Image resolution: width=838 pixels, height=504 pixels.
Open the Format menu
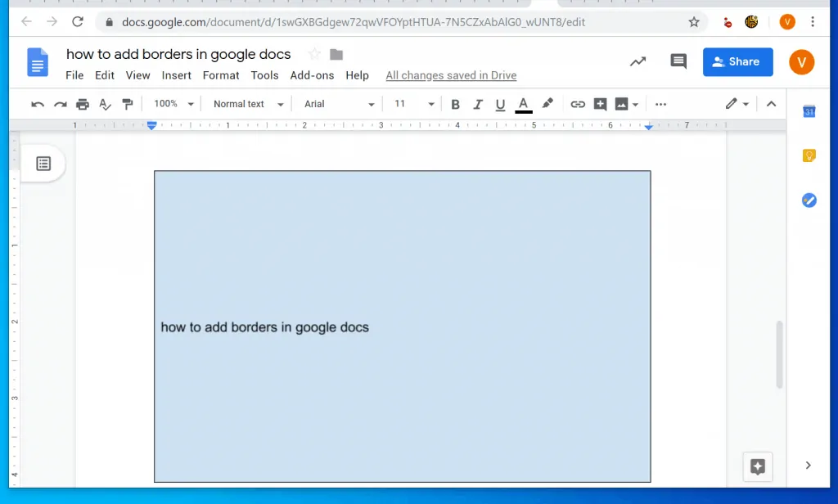220,75
